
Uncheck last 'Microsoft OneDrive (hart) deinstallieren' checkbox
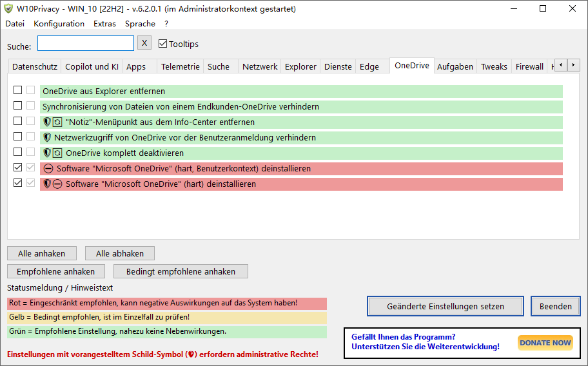[17, 182]
